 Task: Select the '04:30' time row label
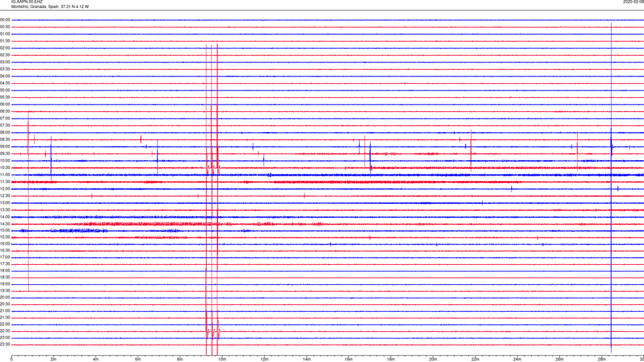[5, 83]
